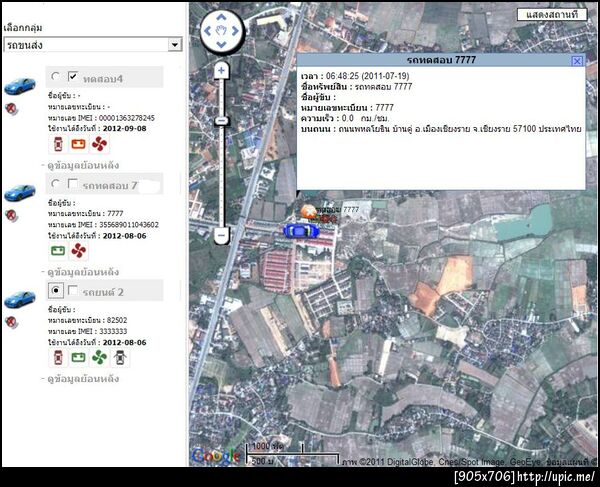Click the red fan icon for ทดสอบ4

[99, 144]
